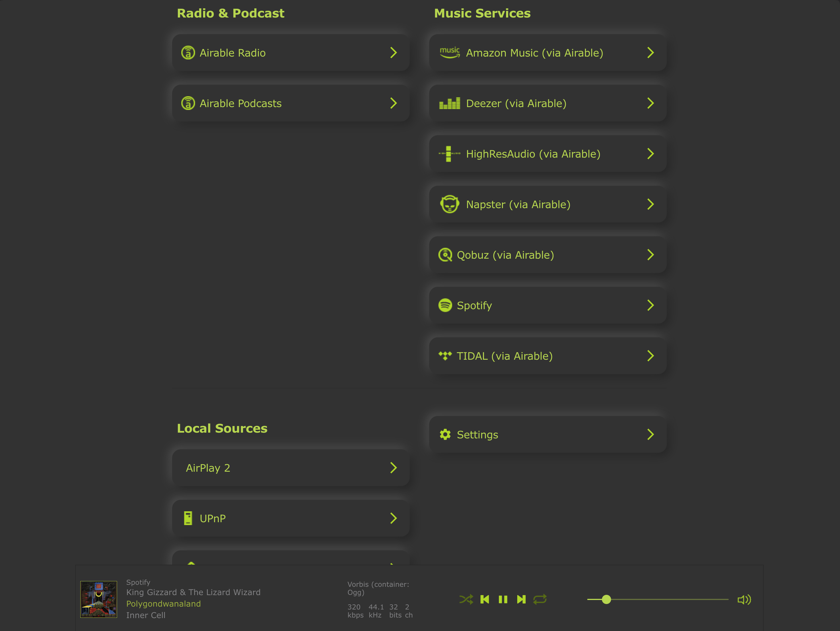The width and height of the screenshot is (840, 631).
Task: Open the Airable Radio icon
Action: click(x=188, y=53)
